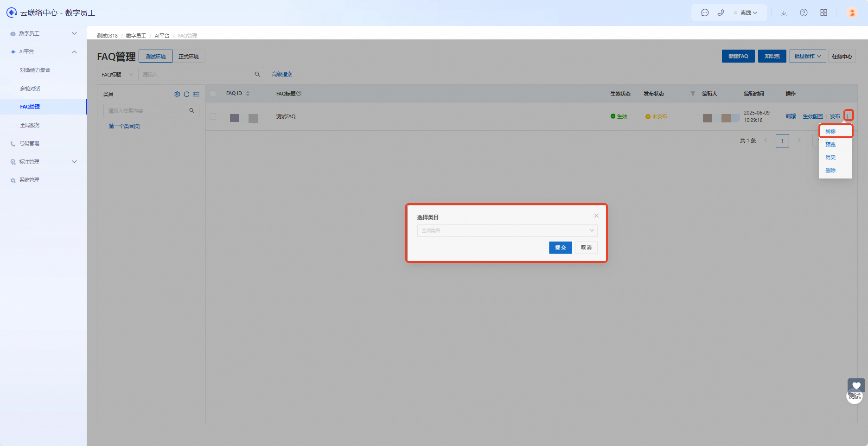Collapse the 类目 panel with list icon
The width and height of the screenshot is (868, 446).
(197, 94)
